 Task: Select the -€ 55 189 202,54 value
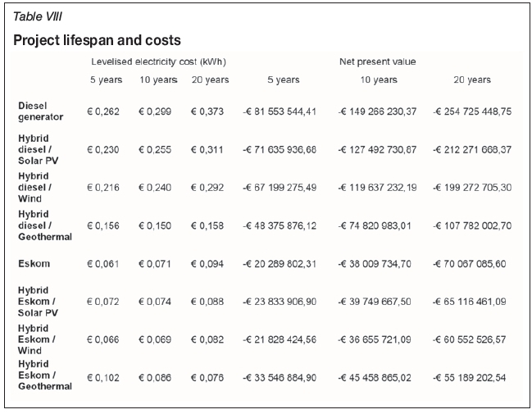point(471,376)
